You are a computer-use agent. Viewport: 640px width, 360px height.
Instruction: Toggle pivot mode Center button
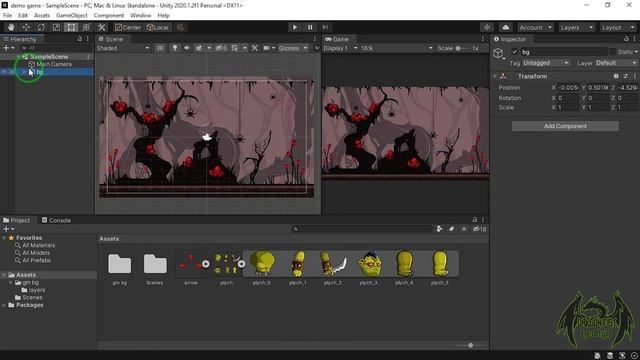click(x=128, y=27)
